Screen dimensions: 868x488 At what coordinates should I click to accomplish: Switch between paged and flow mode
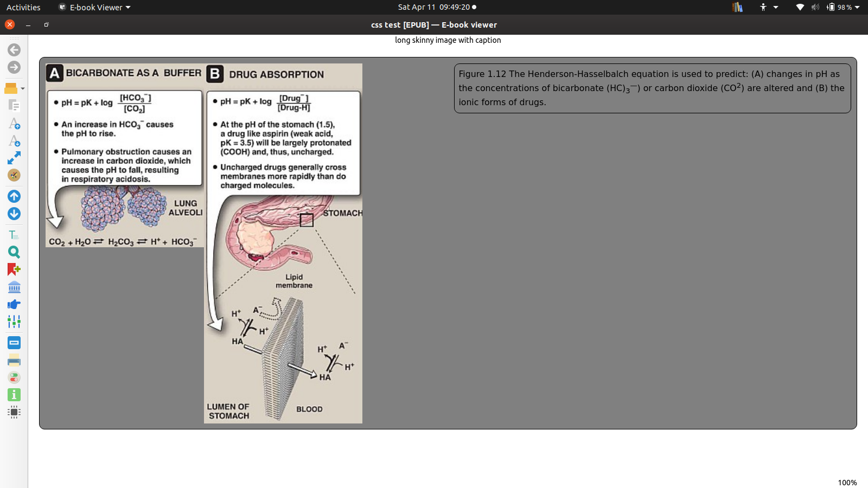point(14,343)
